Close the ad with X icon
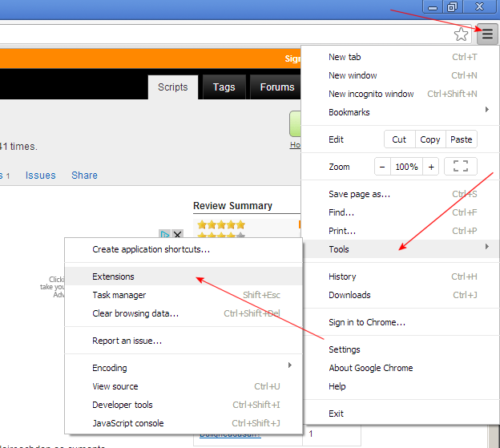The width and height of the screenshot is (500, 448). [x=178, y=235]
